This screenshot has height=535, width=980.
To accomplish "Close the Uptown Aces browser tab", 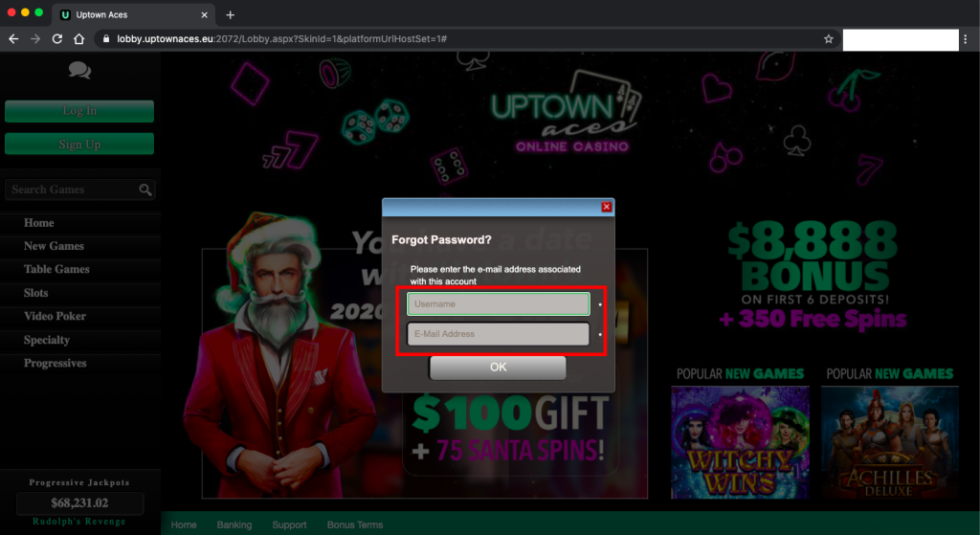I will pos(205,15).
